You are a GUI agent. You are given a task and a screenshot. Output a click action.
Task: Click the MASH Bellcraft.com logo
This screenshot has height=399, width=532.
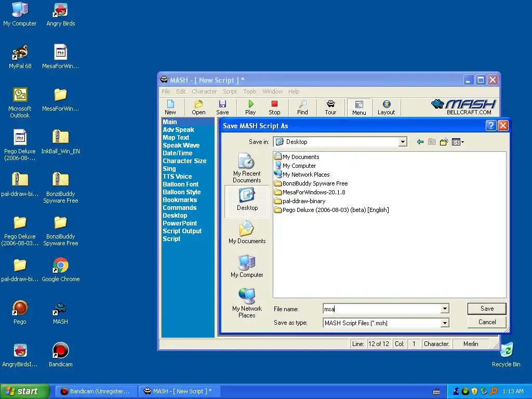coord(464,107)
